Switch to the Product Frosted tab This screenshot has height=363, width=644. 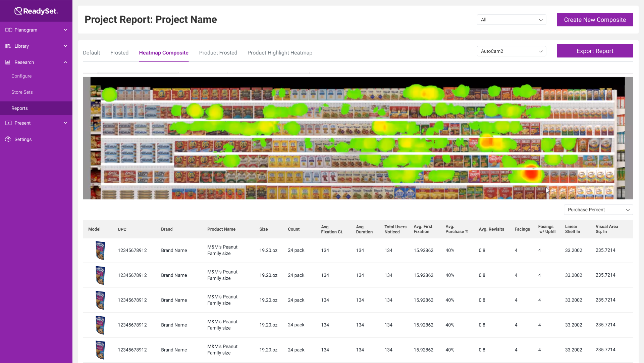point(218,53)
